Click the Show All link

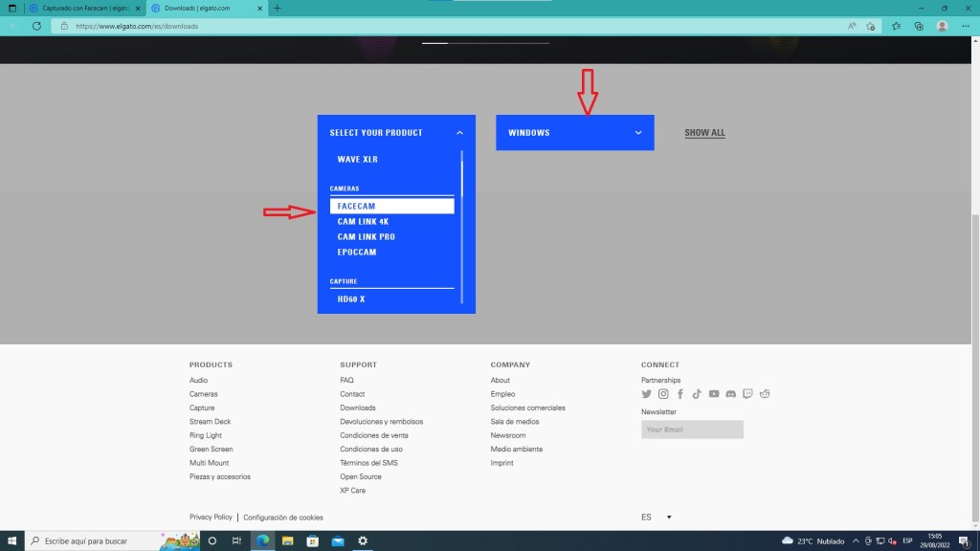point(704,133)
